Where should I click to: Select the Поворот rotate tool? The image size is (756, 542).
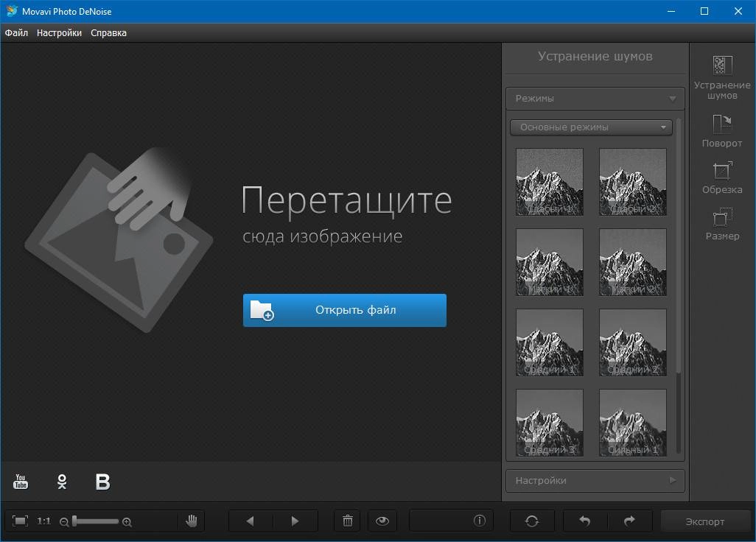[x=722, y=130]
